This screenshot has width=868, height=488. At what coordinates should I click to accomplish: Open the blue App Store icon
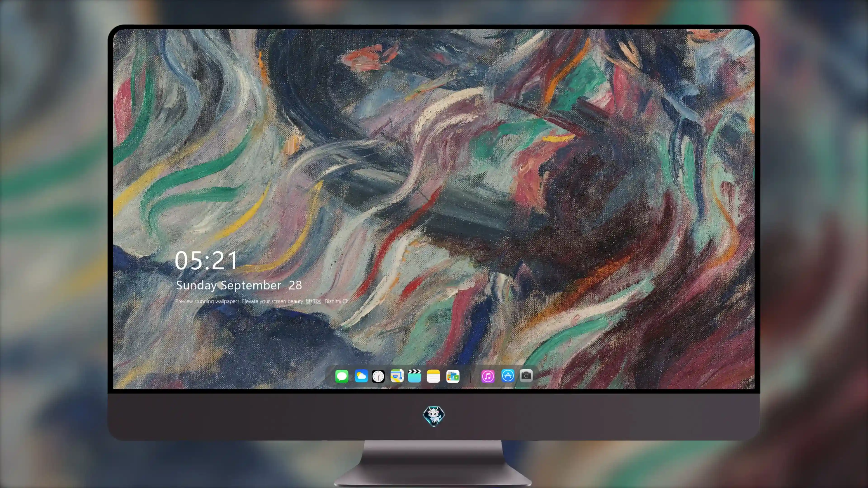point(508,375)
